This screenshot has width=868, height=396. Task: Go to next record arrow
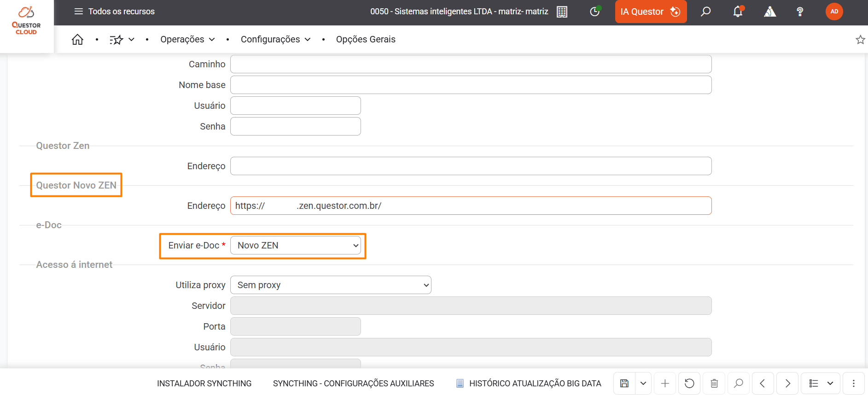click(787, 384)
